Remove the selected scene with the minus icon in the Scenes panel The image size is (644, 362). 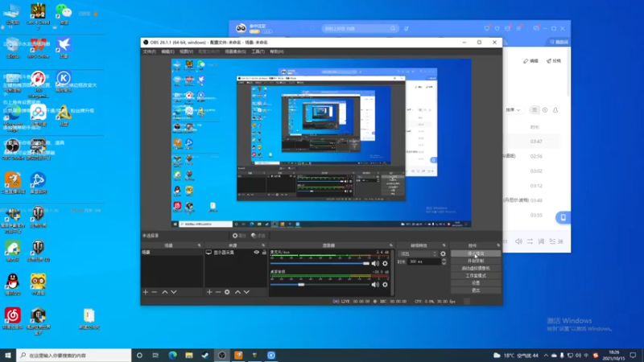155,292
